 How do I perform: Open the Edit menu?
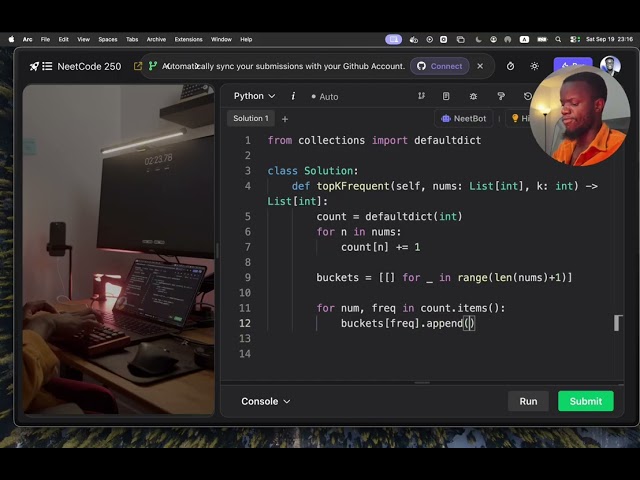tap(64, 40)
